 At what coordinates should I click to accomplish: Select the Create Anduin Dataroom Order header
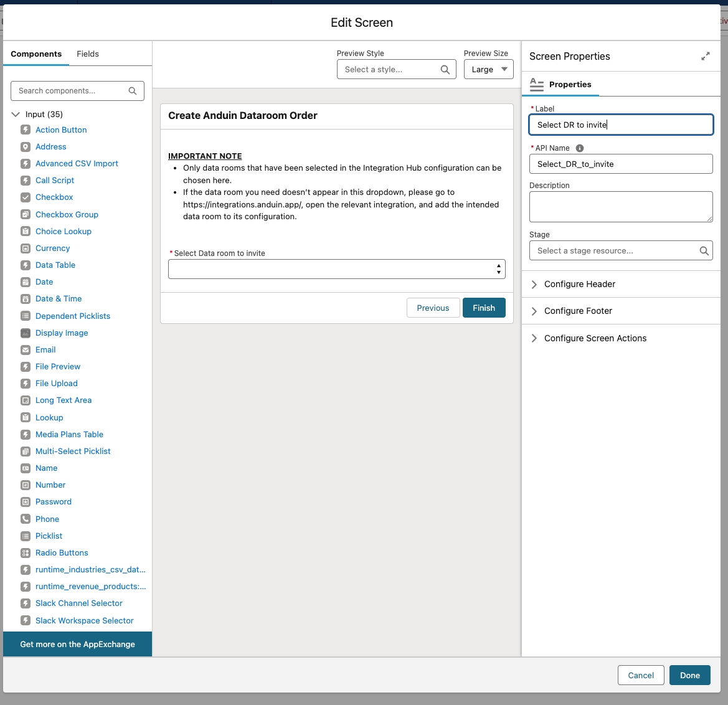[x=243, y=116]
